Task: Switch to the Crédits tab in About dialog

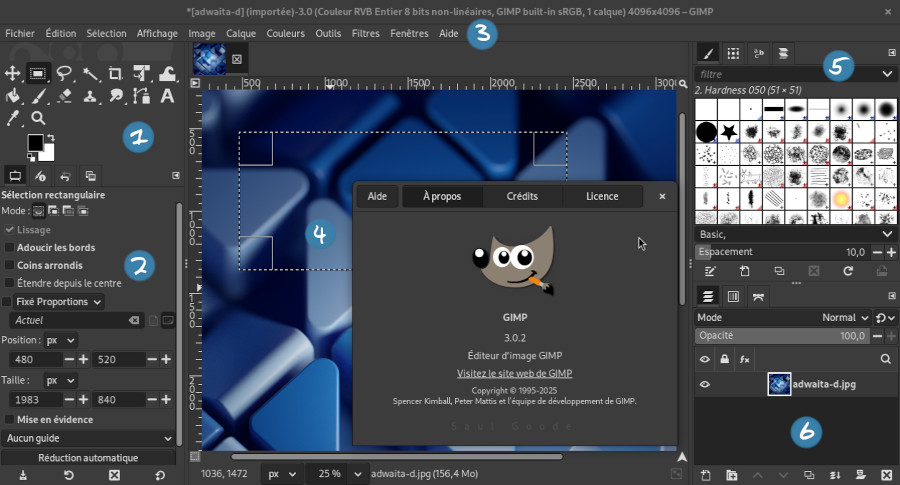Action: point(522,196)
